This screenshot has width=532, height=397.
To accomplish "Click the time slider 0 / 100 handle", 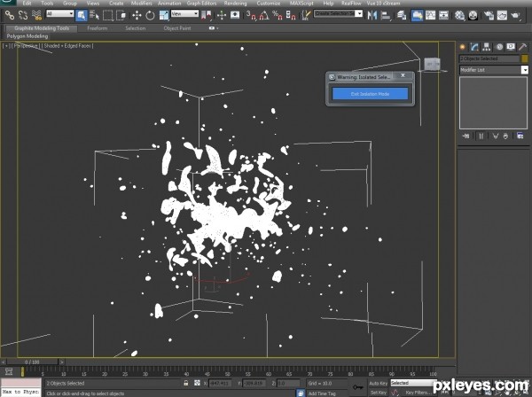I will [32, 362].
